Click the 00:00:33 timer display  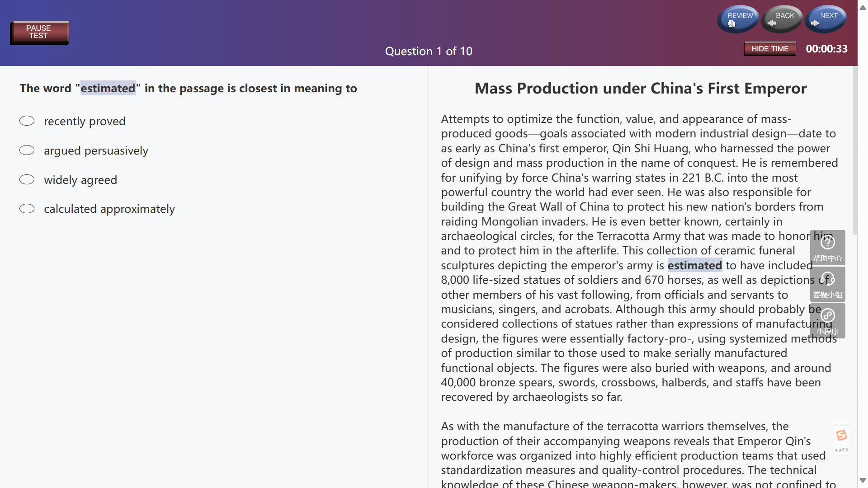click(x=826, y=49)
